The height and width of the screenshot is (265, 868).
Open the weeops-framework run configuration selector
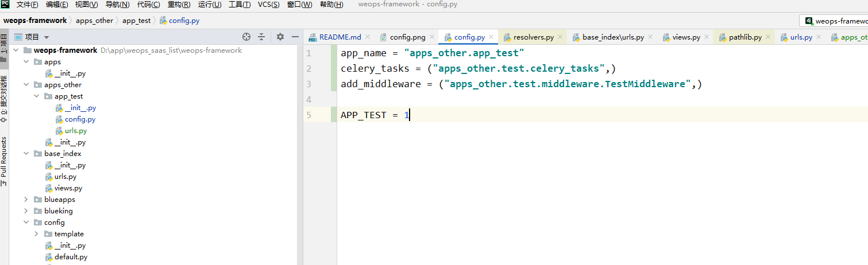coord(835,21)
